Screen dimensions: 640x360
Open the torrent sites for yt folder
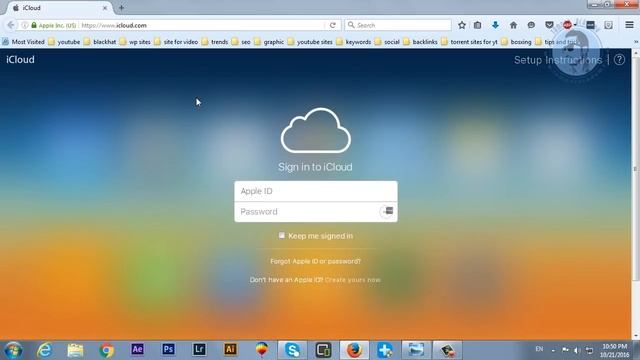(x=469, y=42)
